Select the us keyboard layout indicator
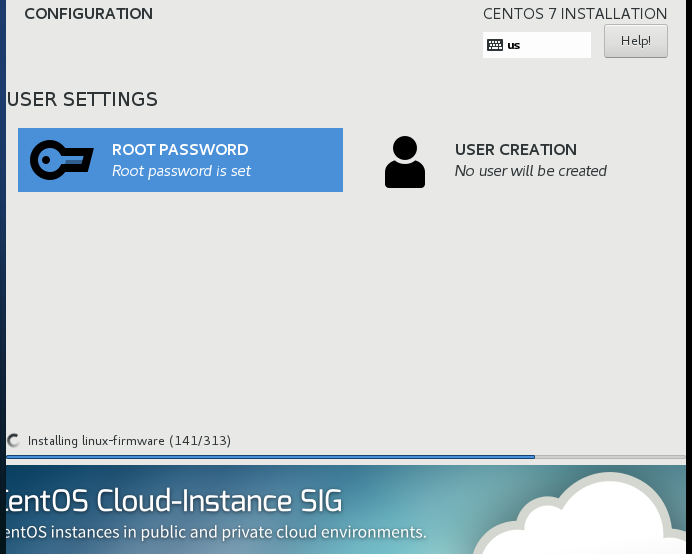Screen dimensions: 692x554 tap(537, 45)
